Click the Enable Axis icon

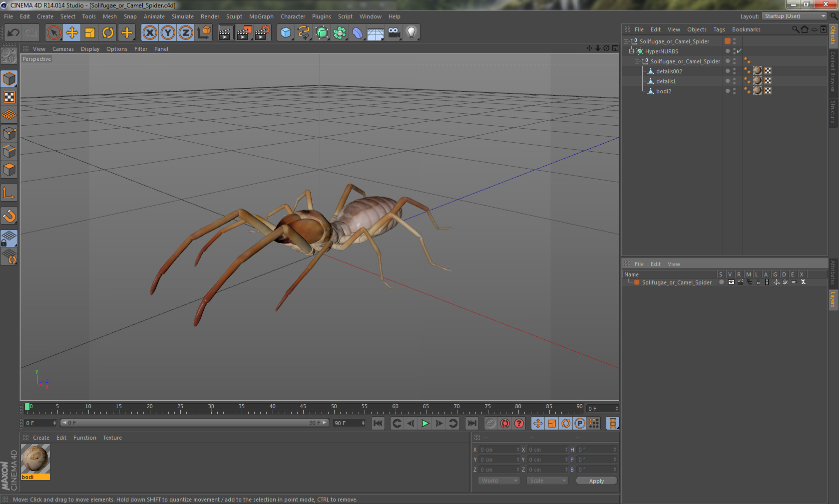click(x=9, y=193)
